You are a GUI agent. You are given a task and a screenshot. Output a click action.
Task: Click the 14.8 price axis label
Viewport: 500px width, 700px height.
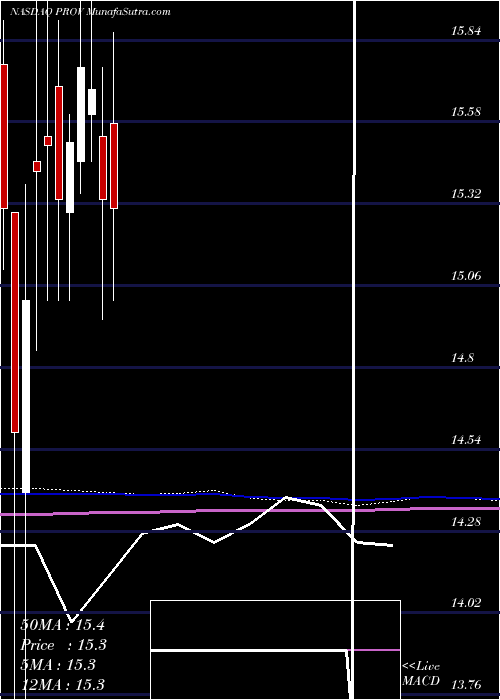(x=462, y=358)
